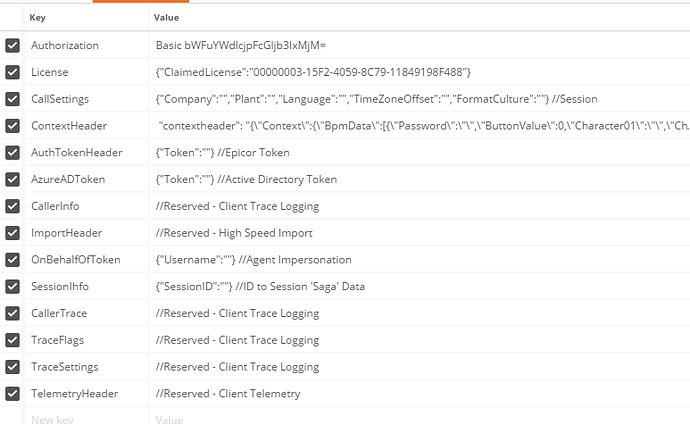Uncheck the SessionInfo row
This screenshot has height=424, width=690.
(12, 287)
